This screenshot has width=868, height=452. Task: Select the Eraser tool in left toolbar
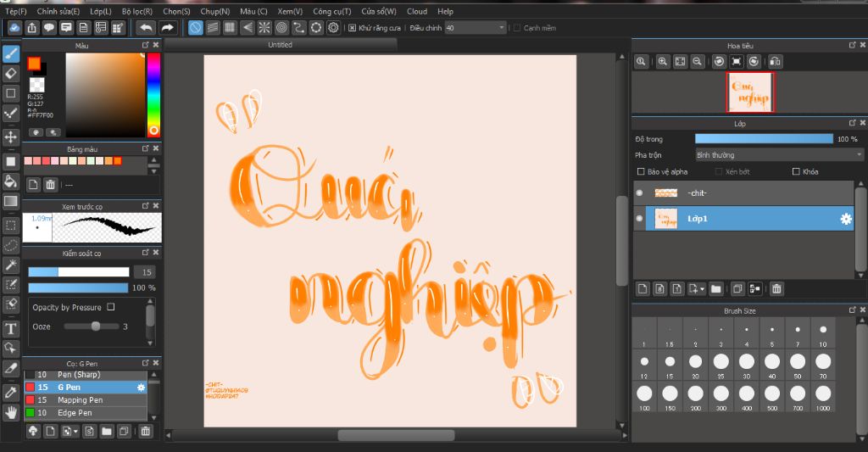11,73
